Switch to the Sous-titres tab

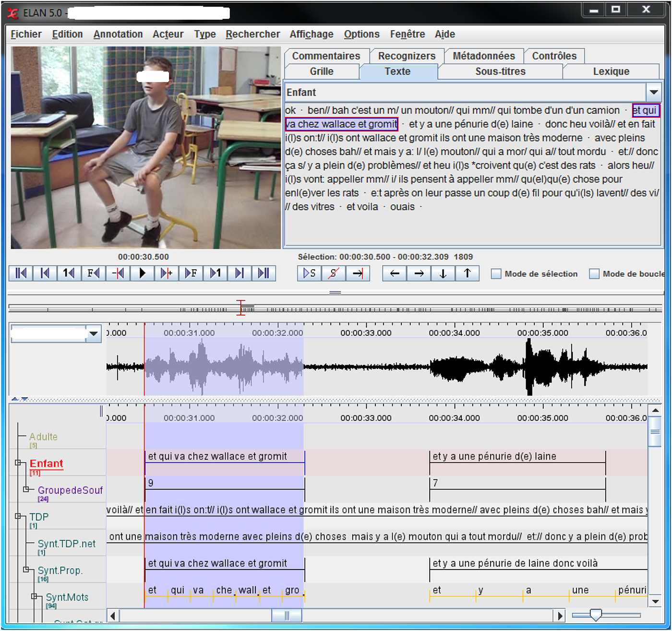[x=500, y=71]
